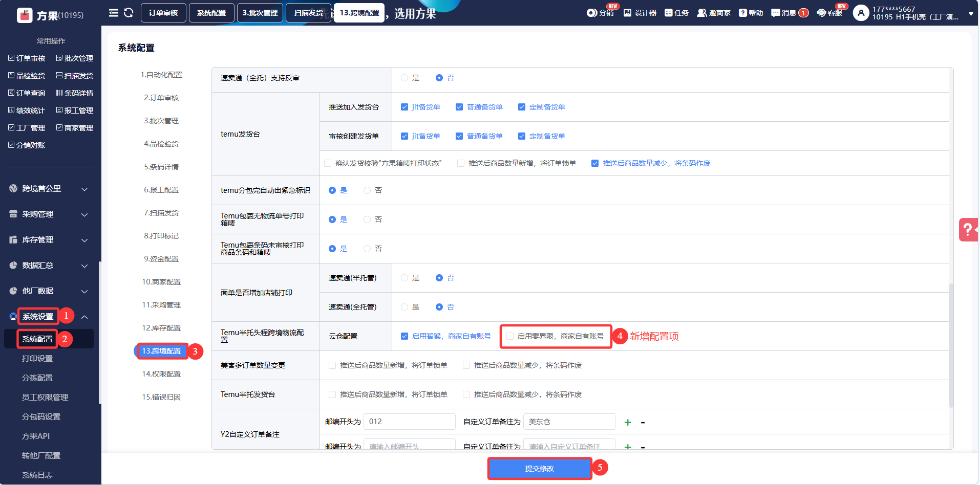Click the refresh icon in top bar
Screen dimensions: 980x485
(x=129, y=13)
